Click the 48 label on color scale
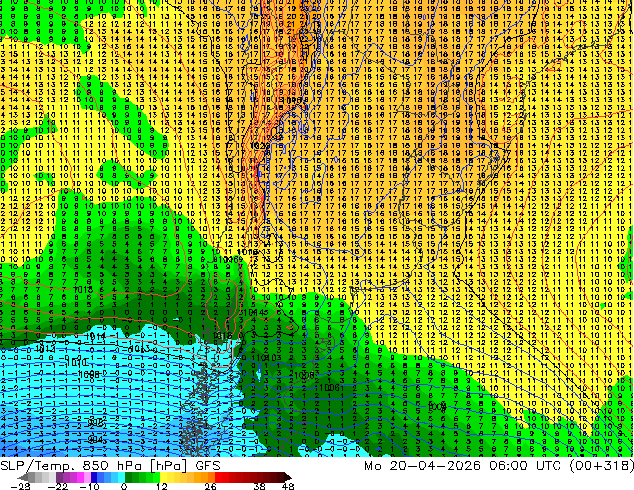Viewport: 634px width, 490px height. click(x=288, y=486)
